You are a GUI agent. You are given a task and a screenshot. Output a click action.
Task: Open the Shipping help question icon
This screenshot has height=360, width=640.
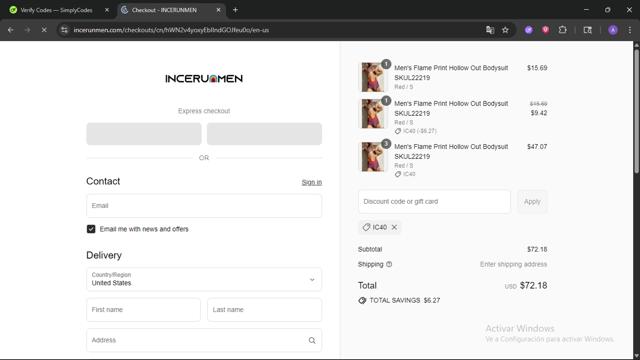click(x=389, y=264)
